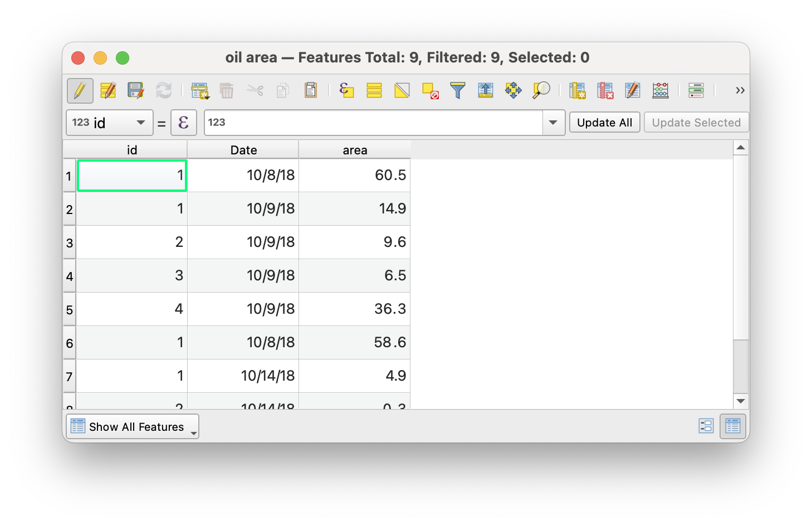
Task: Pan map to selected rows
Action: coord(513,90)
